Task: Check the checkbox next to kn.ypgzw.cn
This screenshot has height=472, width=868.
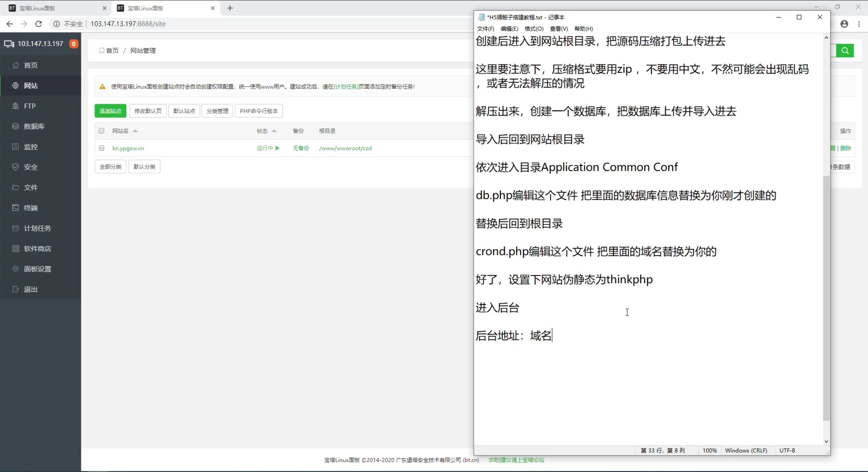Action: [x=101, y=148]
